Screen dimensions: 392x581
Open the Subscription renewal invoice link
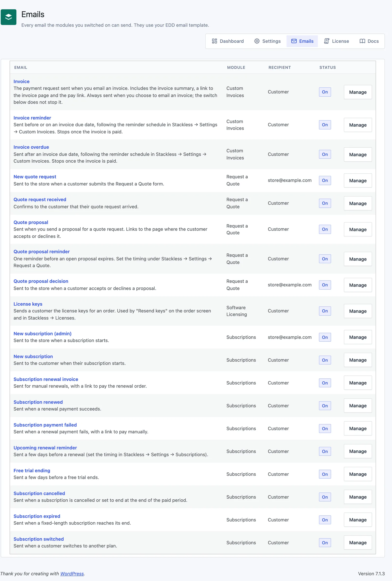tap(46, 379)
